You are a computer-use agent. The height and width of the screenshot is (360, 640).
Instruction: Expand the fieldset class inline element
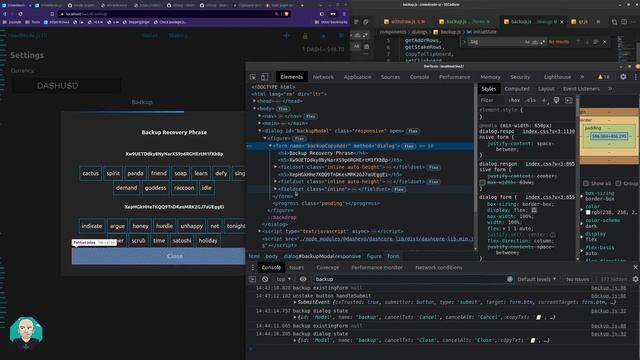(276, 189)
